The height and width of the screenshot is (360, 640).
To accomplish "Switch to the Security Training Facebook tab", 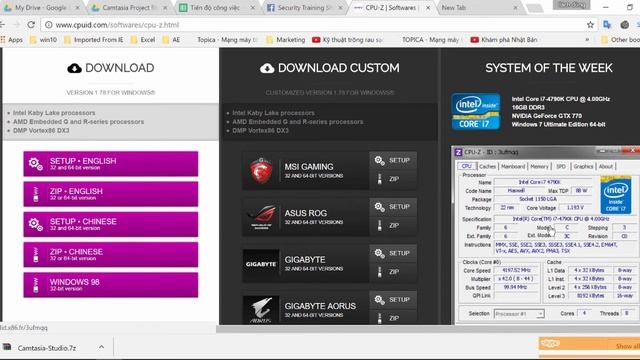I will [304, 8].
